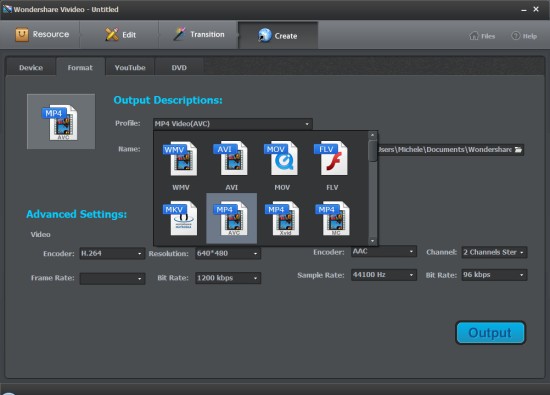Click the MP4 profile preview thumbnail

[x=61, y=121]
